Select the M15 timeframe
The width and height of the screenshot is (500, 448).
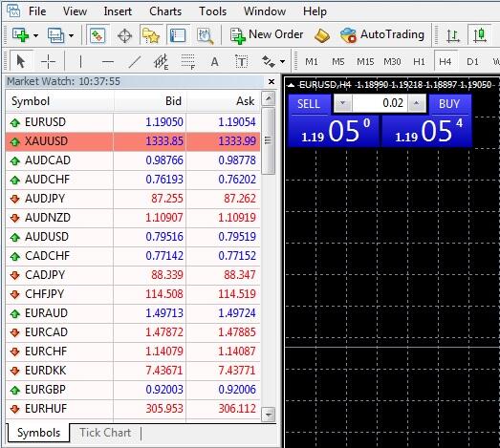365,61
